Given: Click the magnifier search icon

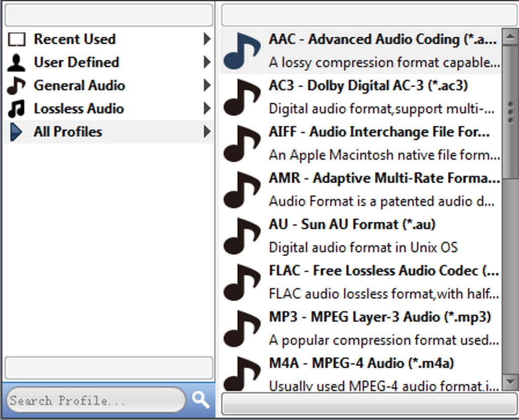Looking at the screenshot, I should point(200,400).
